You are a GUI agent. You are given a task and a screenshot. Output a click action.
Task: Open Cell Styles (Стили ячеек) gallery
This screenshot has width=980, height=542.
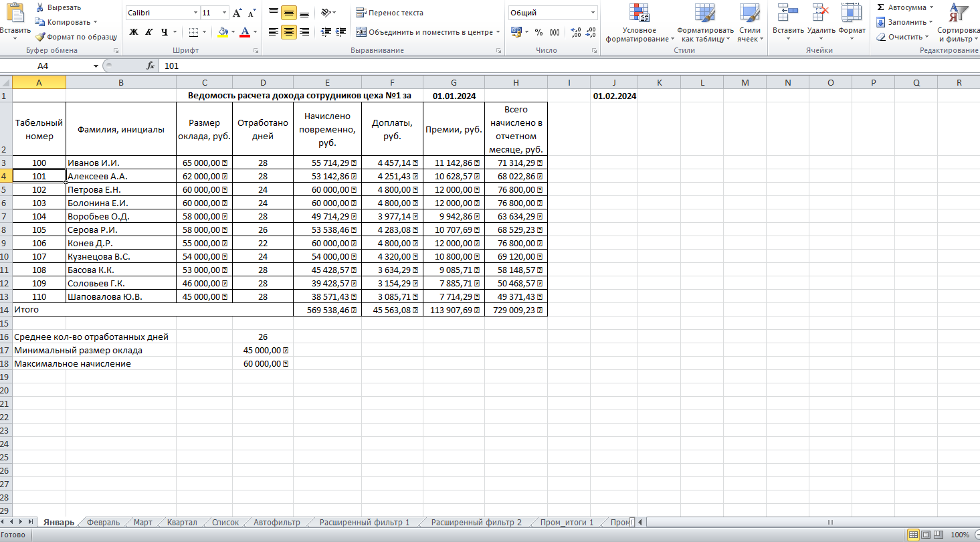749,22
